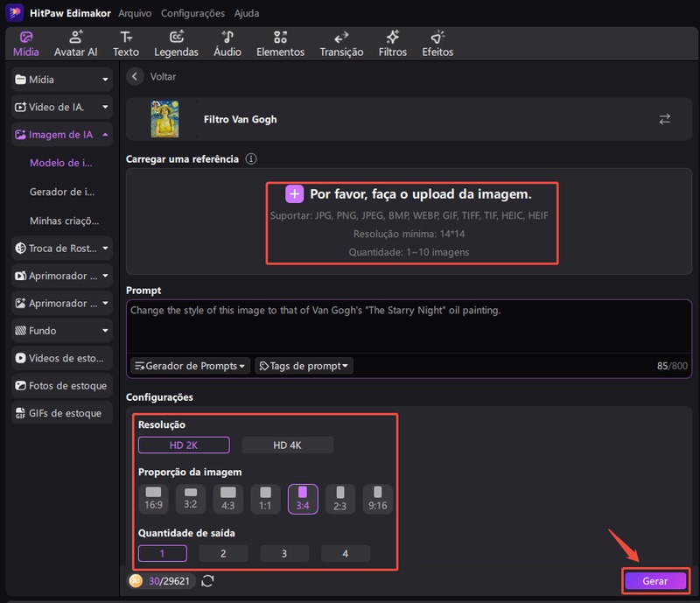
Task: Click the Gerar button
Action: [654, 581]
